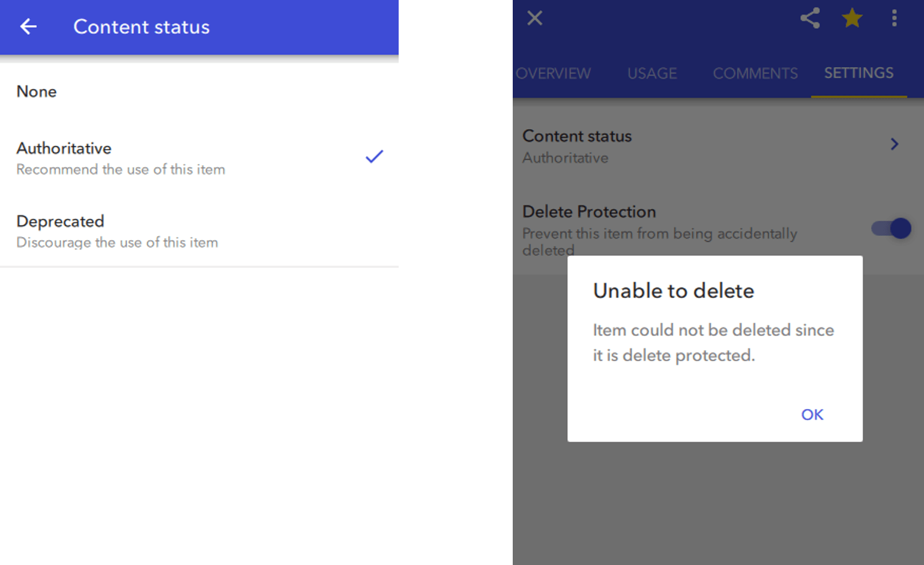Click the Content status header title

point(141,27)
